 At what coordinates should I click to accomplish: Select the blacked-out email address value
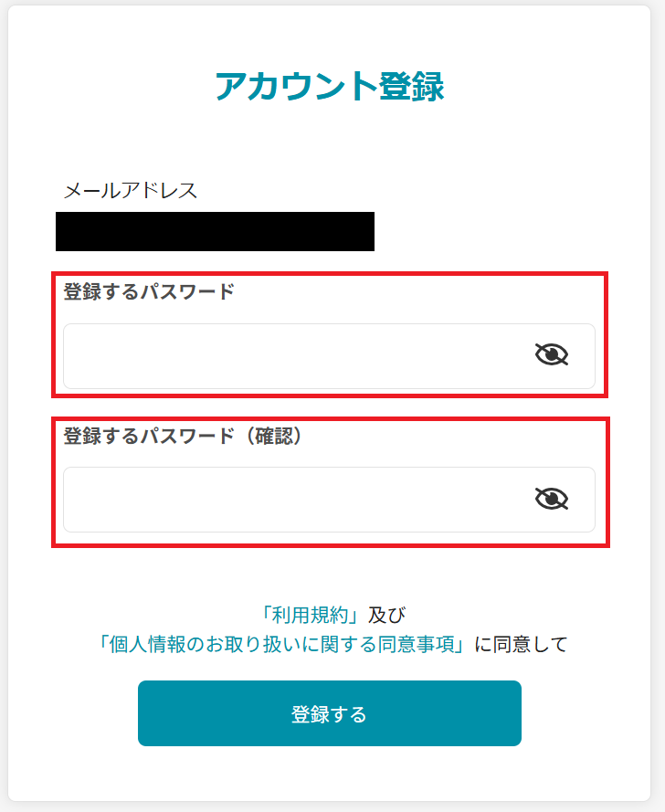(x=215, y=231)
